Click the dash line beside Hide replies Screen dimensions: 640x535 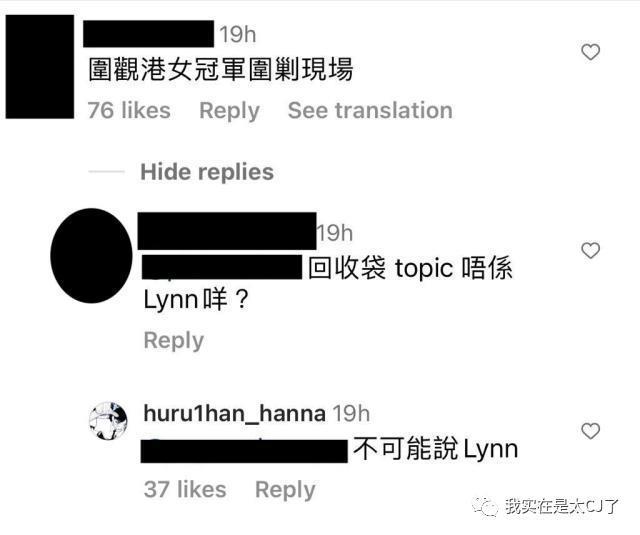coord(107,172)
